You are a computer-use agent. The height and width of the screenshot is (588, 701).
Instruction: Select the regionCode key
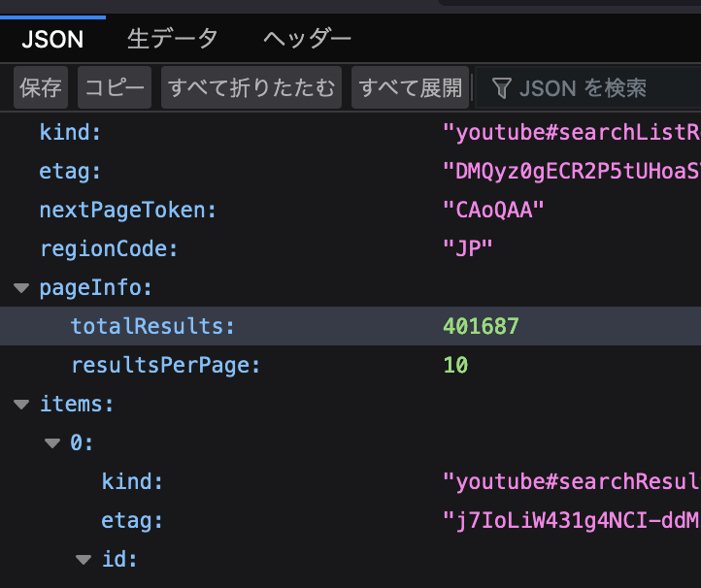coord(109,248)
